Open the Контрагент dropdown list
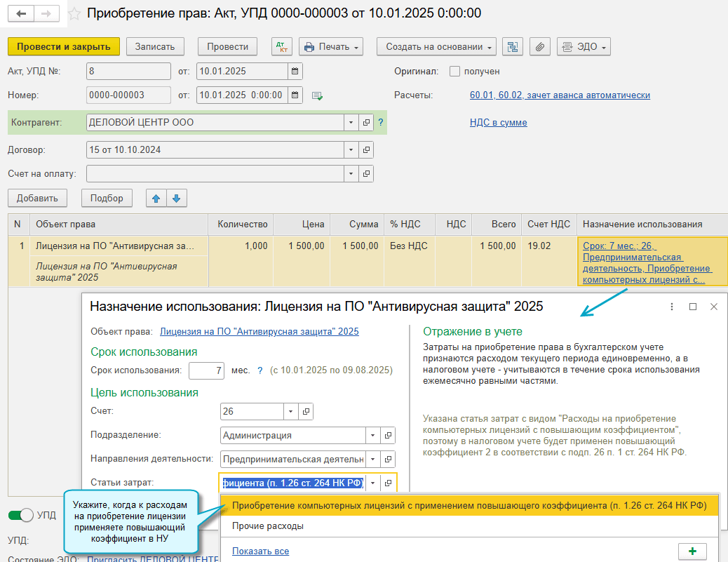 351,123
